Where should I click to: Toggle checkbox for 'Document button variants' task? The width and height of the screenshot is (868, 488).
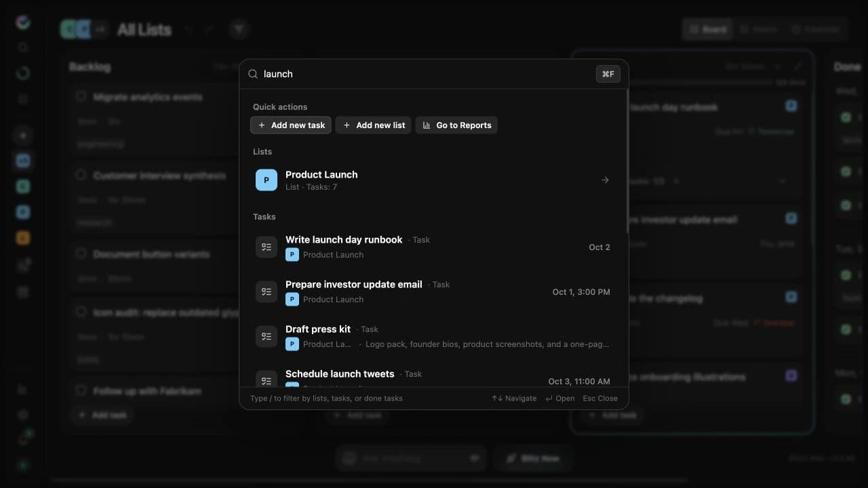pos(81,253)
